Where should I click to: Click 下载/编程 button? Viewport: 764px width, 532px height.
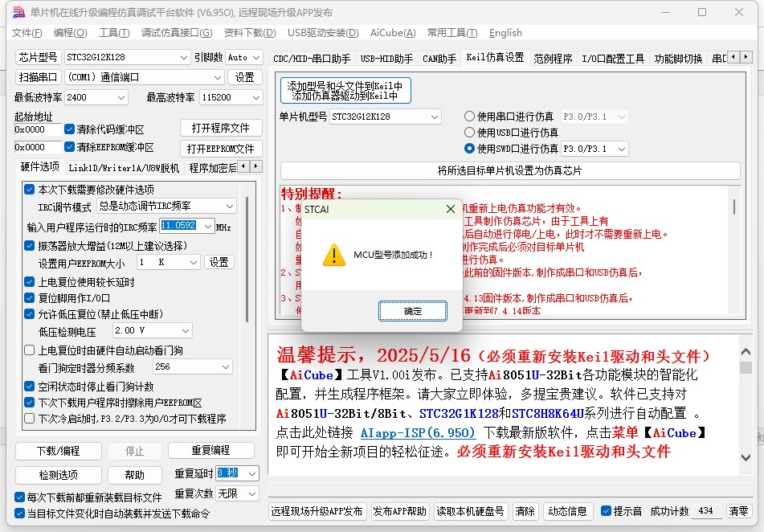[59, 451]
